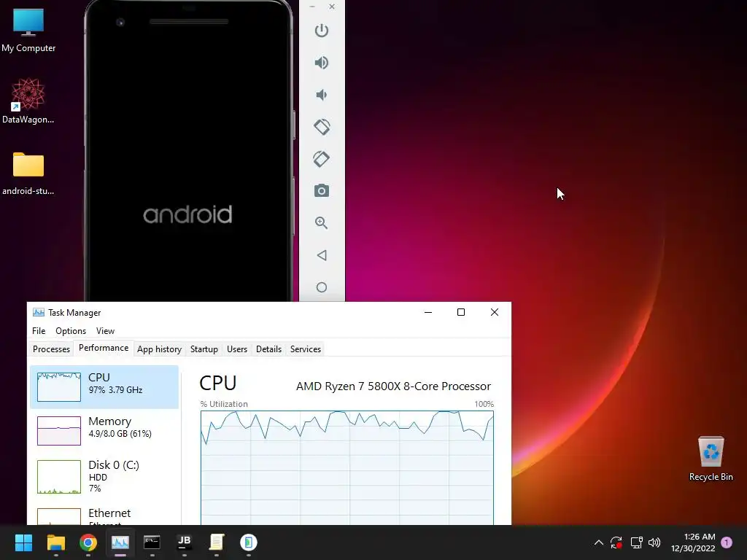Click the CPU utilization graph
The height and width of the screenshot is (560, 747).
coord(347,467)
